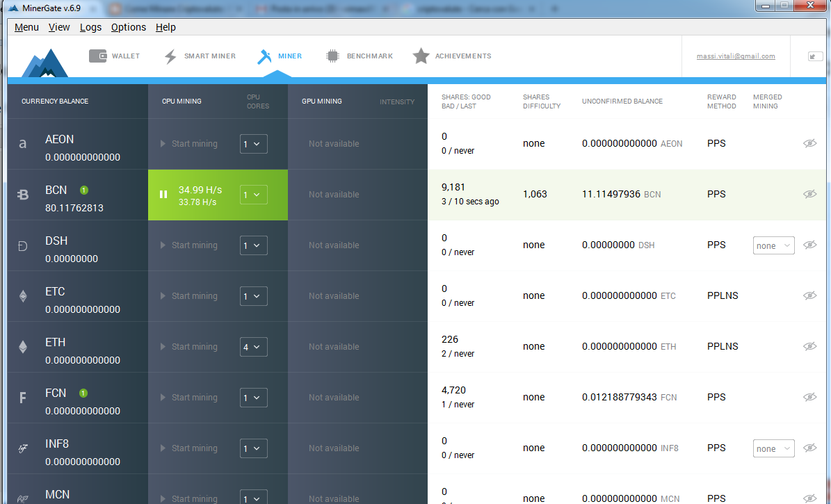Screen dimensions: 831x504
Task: Open the Logs menu
Action: point(90,27)
